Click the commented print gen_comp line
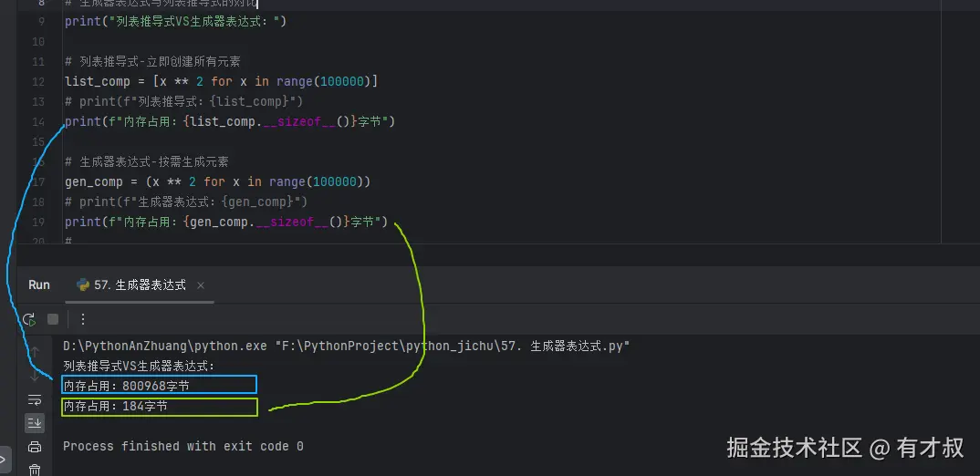980x476 pixels. (x=186, y=202)
